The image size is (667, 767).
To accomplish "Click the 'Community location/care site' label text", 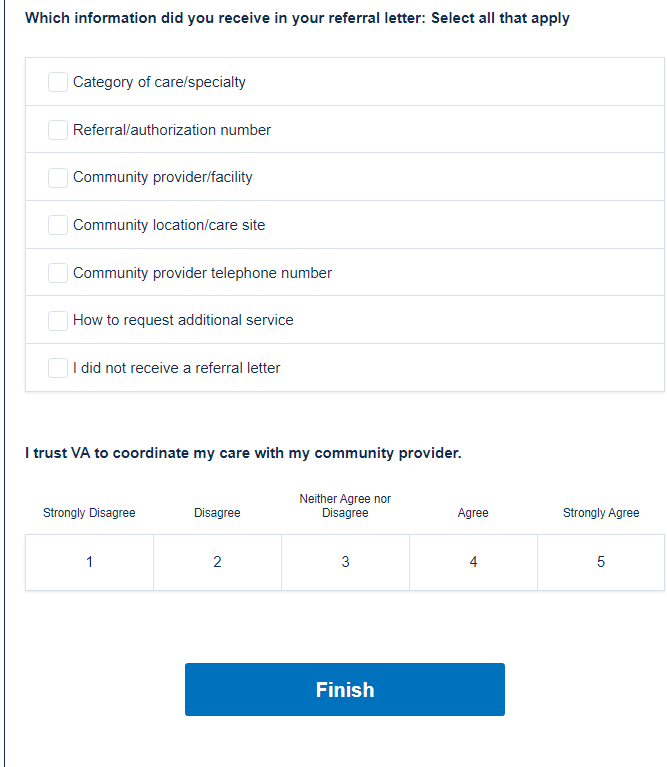I will 169,225.
